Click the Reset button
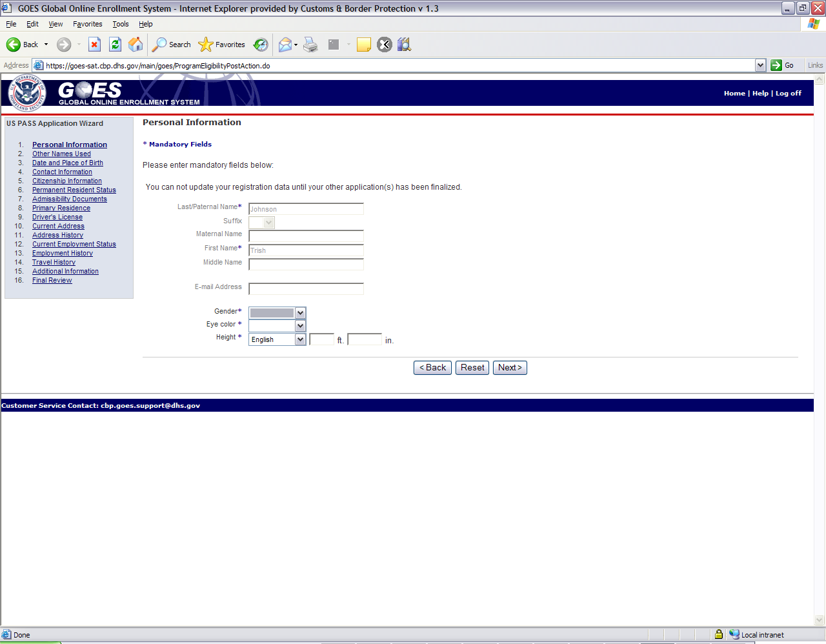The width and height of the screenshot is (826, 644). 472,368
